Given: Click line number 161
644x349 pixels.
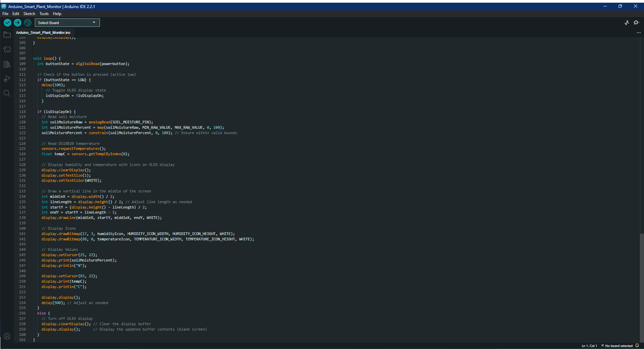Looking at the screenshot, I should pos(22,340).
